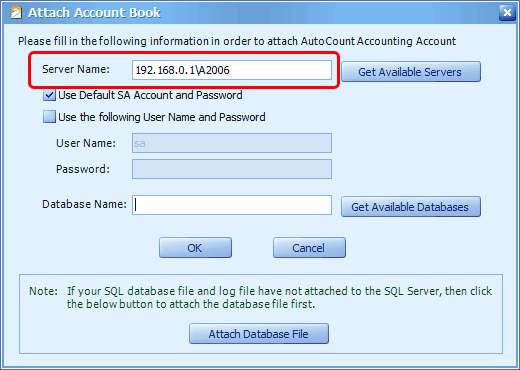Close the Attach Account Book dialog
Screen dimensions: 520x370
(507, 13)
